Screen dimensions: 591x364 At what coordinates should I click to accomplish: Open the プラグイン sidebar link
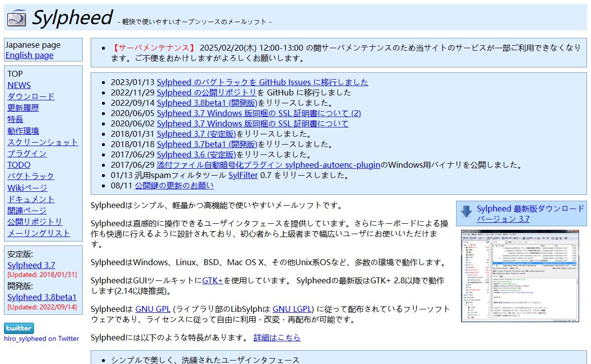point(27,153)
